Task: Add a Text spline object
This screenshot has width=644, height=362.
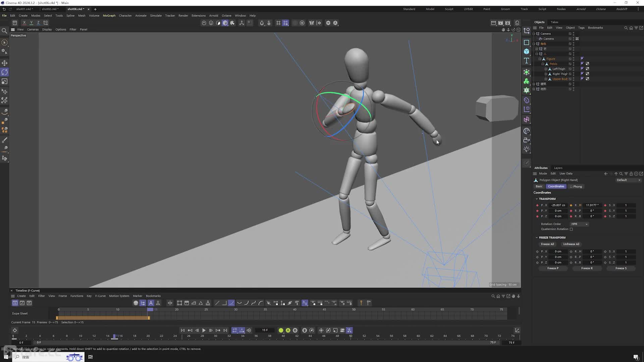Action: click(527, 61)
